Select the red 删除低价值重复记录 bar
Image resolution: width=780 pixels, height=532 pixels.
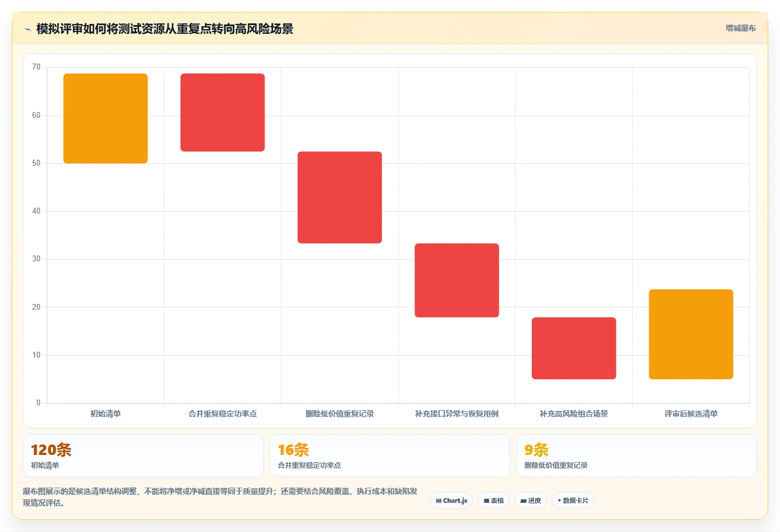tap(340, 197)
